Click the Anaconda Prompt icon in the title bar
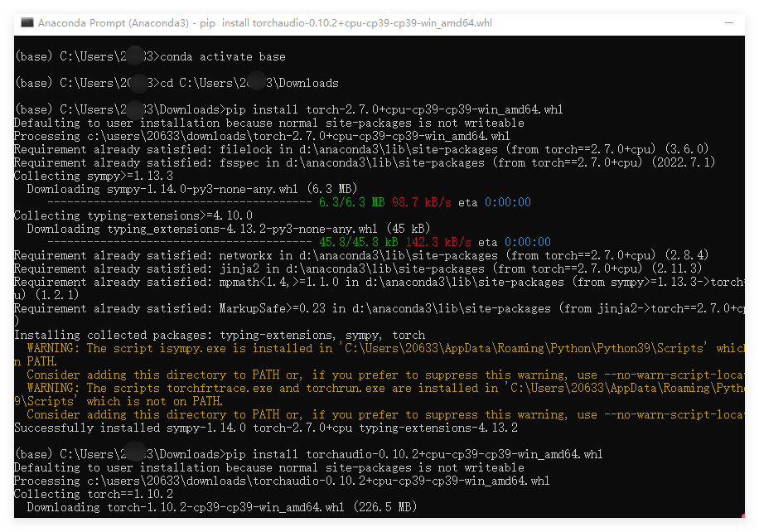This screenshot has height=532, width=759. pyautogui.click(x=27, y=23)
